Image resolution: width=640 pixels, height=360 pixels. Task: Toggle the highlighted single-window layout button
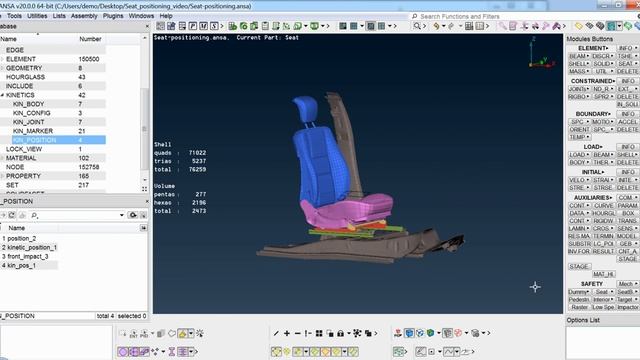[371, 26]
